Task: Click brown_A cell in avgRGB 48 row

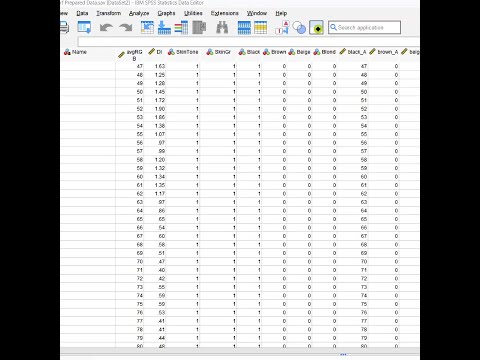Action: pyautogui.click(x=384, y=75)
